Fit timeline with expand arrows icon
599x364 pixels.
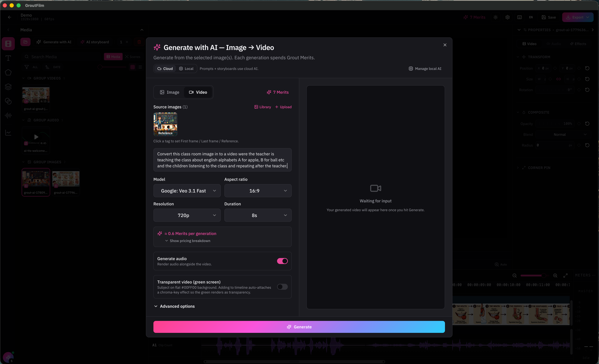pos(565,276)
